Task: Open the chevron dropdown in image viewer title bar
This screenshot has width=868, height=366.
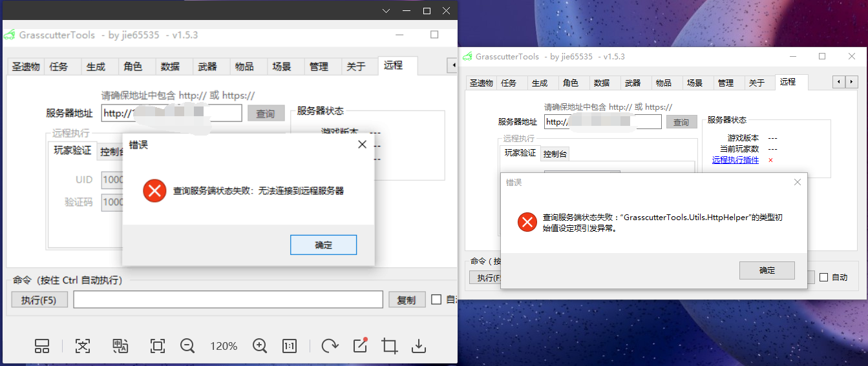Action: 386,11
